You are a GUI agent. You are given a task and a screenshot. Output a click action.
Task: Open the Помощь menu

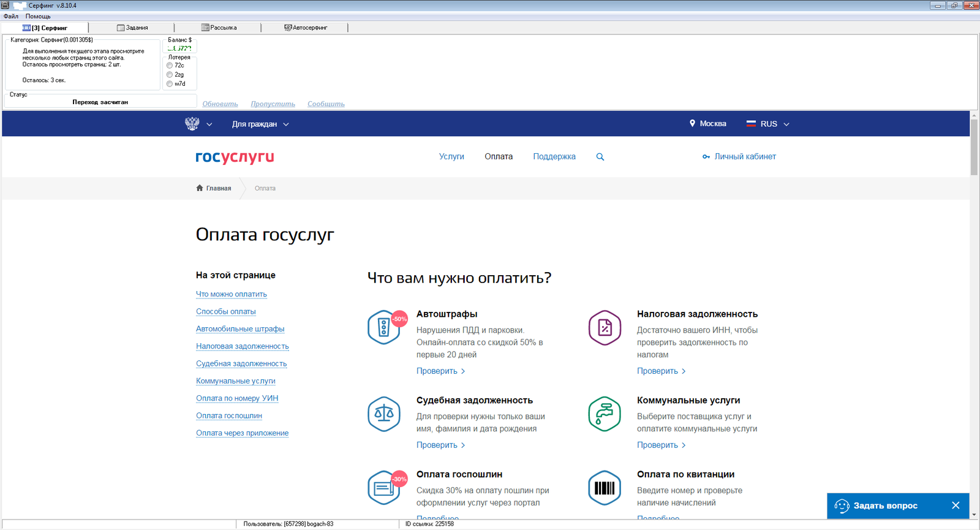(x=38, y=17)
